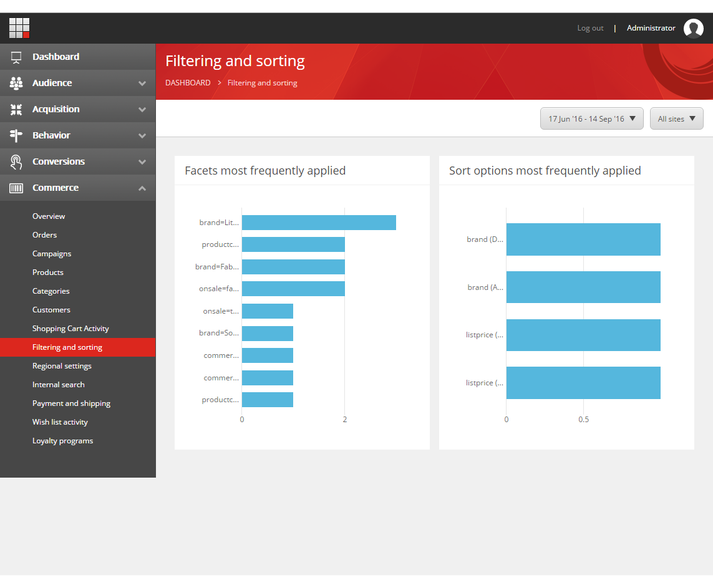Click the Log out link
The image size is (713, 588).
coord(590,28)
